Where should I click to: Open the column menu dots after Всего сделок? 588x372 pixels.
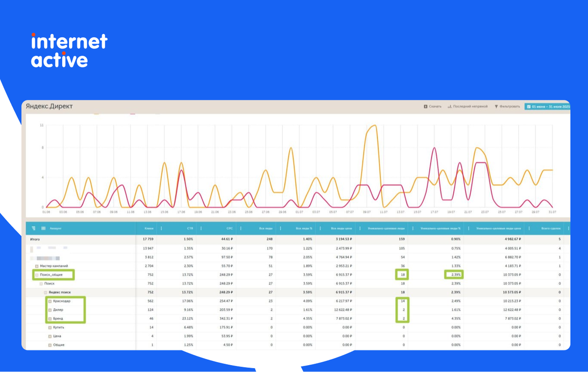tap(568, 228)
